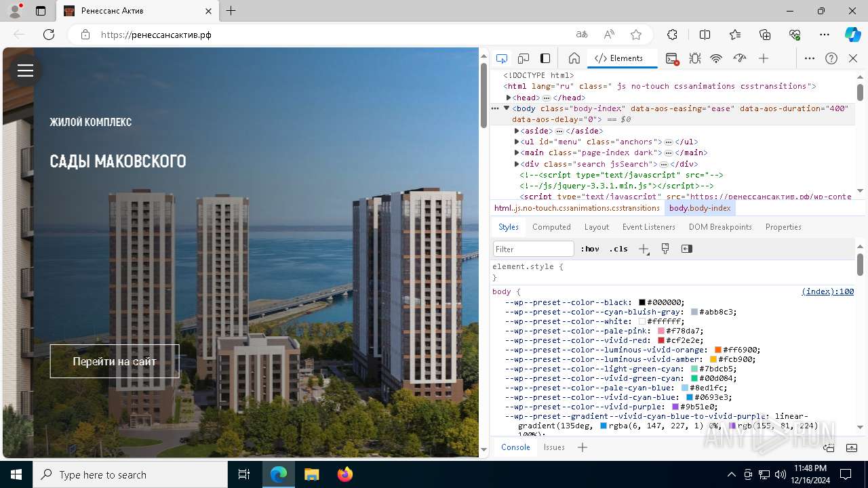Open Copilot sidebar icon
Viewport: 868px width, 488px height.
point(852,35)
